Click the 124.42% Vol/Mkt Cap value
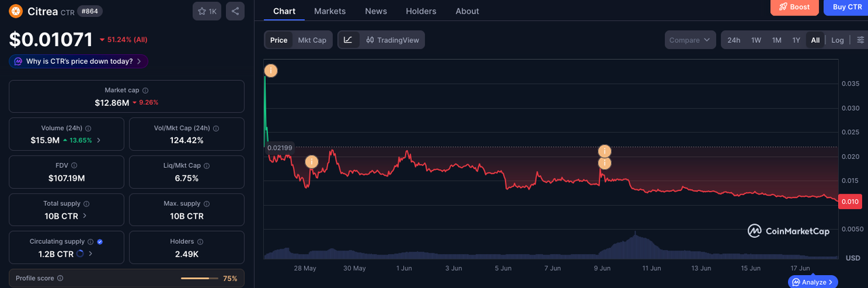 187,141
